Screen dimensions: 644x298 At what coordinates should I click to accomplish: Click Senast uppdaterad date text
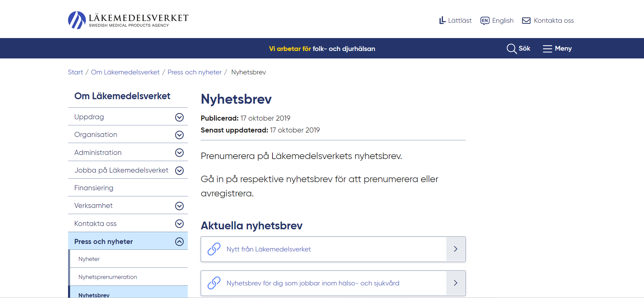[260, 130]
